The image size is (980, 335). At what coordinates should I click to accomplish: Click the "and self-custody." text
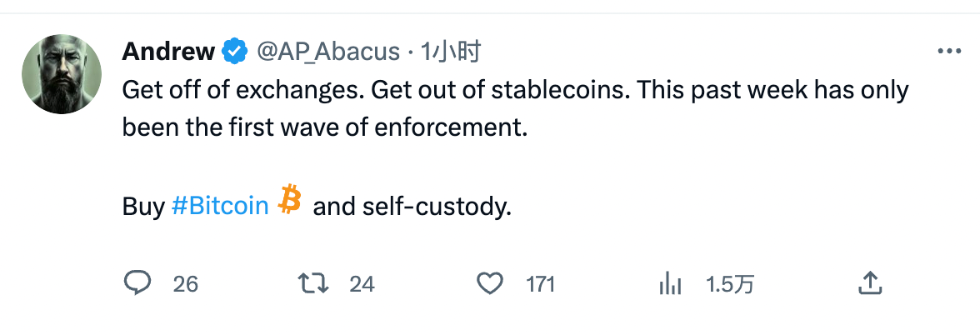pos(412,206)
